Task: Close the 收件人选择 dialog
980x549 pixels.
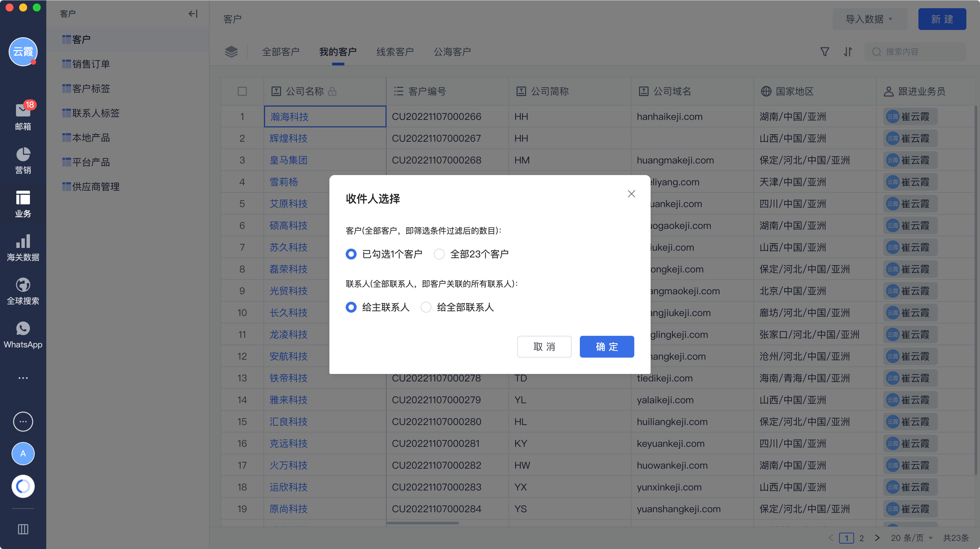Action: tap(631, 194)
